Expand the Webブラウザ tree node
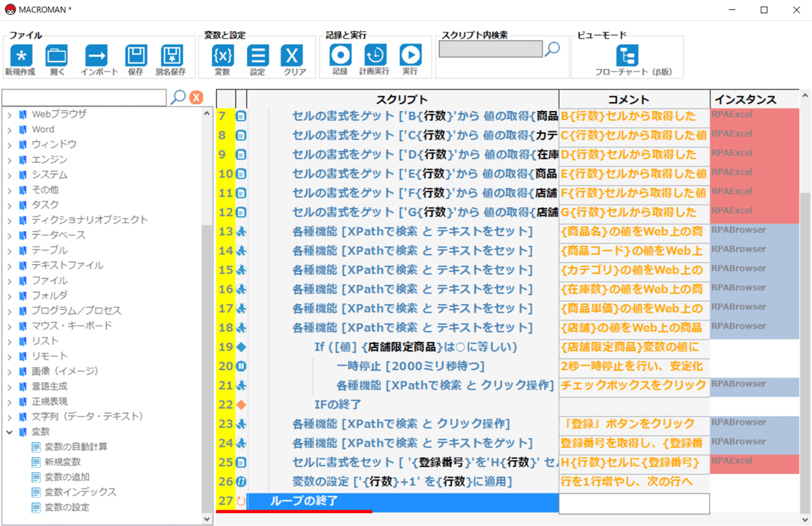This screenshot has height=526, width=812. [x=9, y=114]
